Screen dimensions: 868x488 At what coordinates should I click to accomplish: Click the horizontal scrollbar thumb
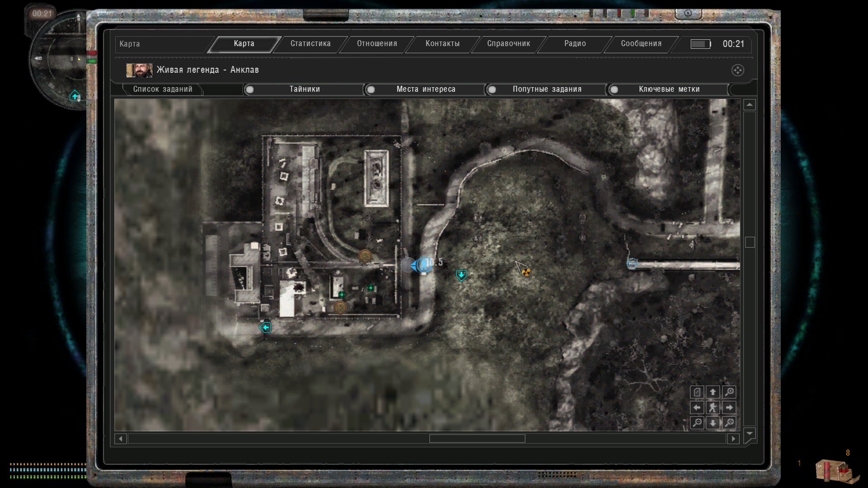pyautogui.click(x=477, y=439)
